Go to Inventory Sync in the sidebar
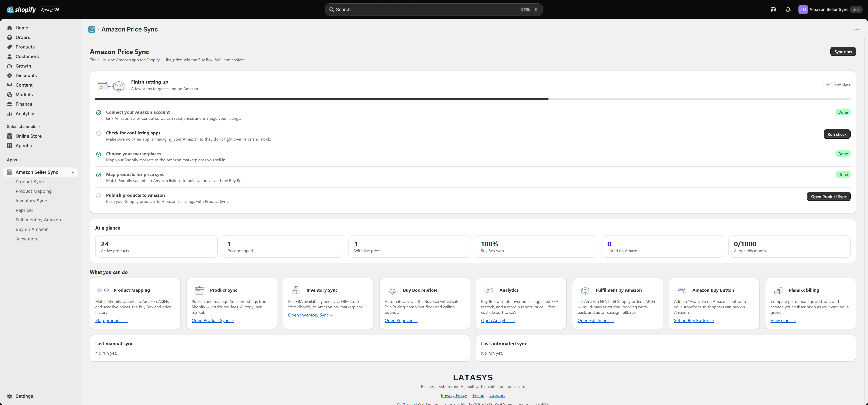868x405 pixels. click(31, 201)
